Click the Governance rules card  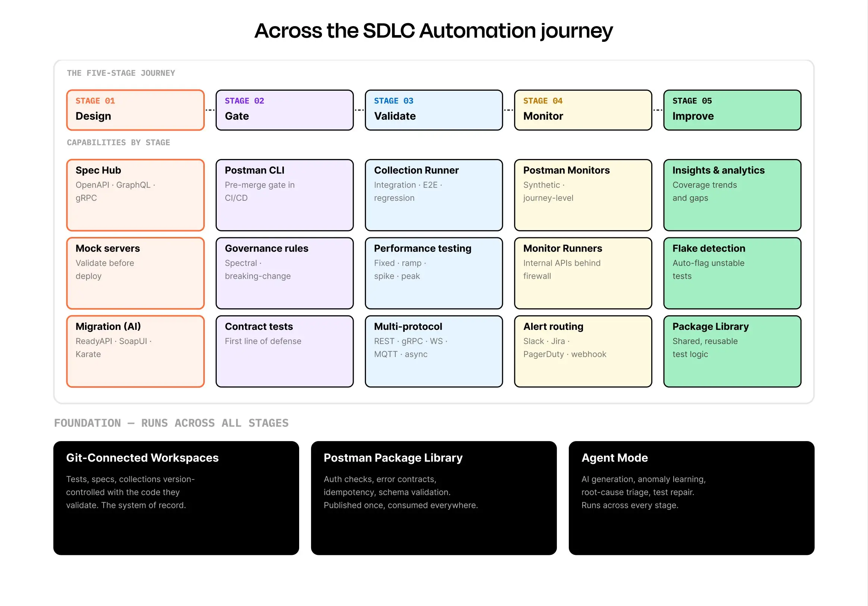(x=285, y=274)
